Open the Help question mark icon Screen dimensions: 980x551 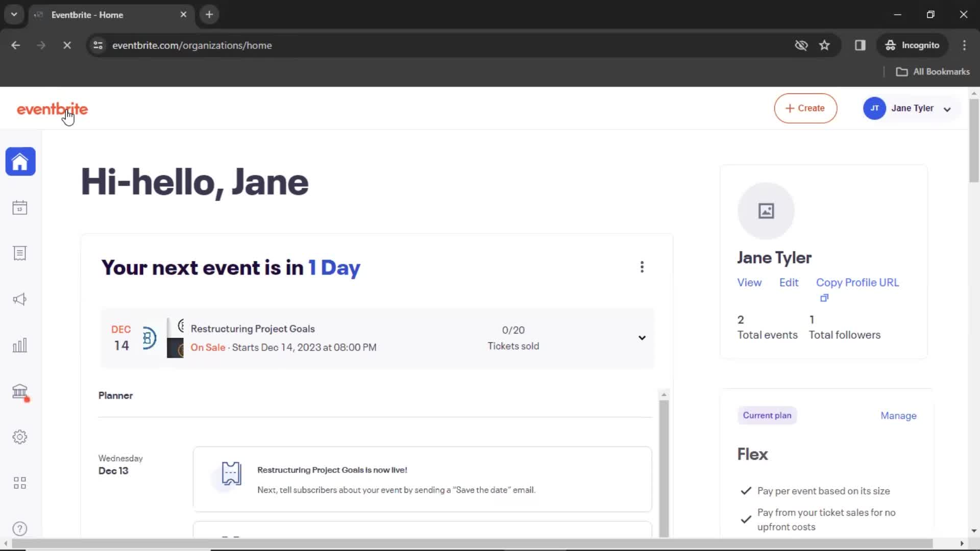pyautogui.click(x=20, y=529)
